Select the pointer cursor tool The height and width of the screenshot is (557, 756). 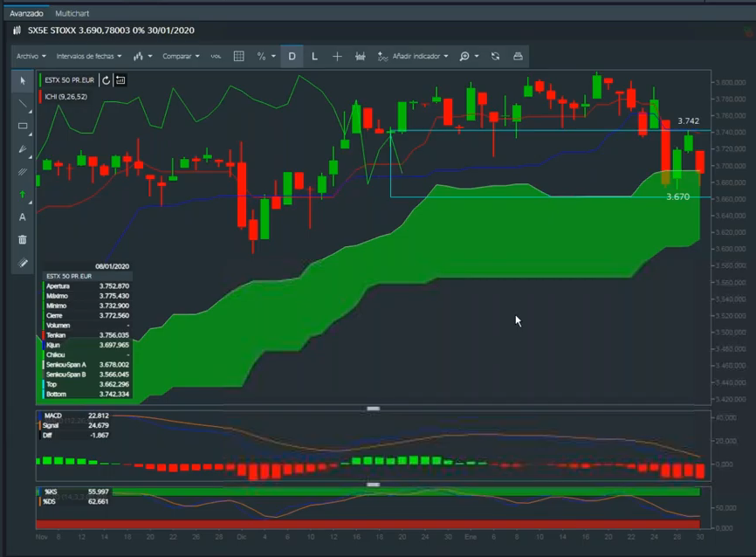pos(23,80)
